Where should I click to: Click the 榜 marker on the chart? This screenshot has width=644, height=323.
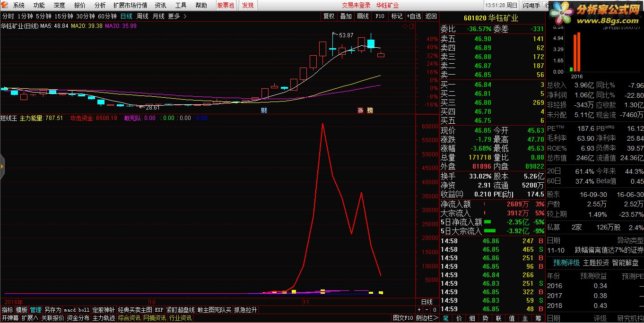point(370,110)
